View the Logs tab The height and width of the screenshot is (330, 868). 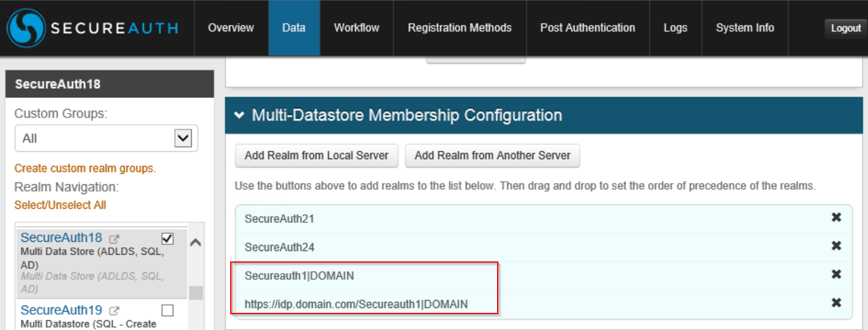[x=675, y=28]
